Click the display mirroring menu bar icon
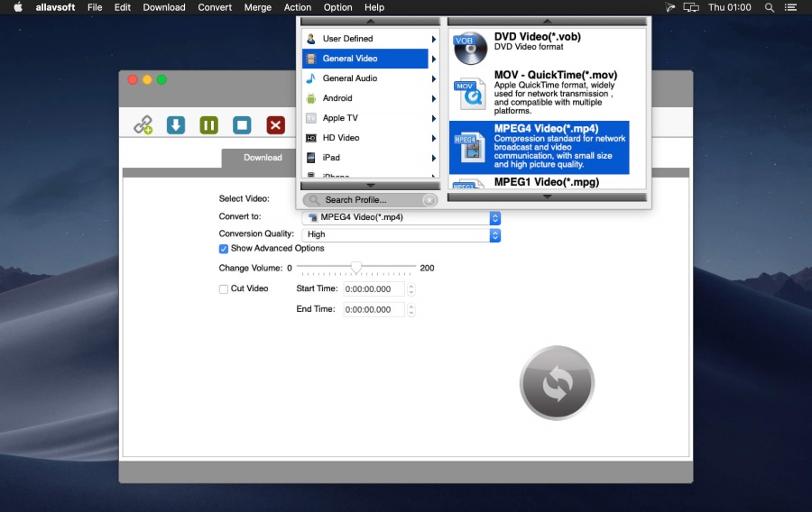The image size is (812, 512). (691, 7)
